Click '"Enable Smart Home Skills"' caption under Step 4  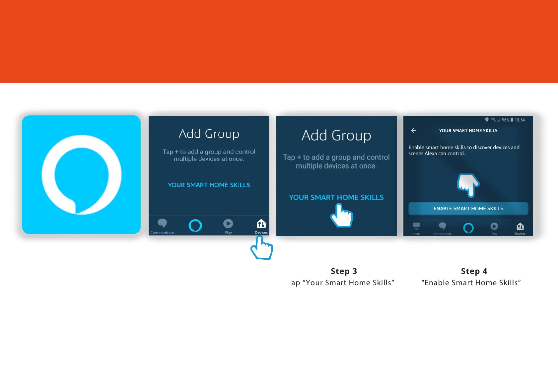[x=471, y=283]
